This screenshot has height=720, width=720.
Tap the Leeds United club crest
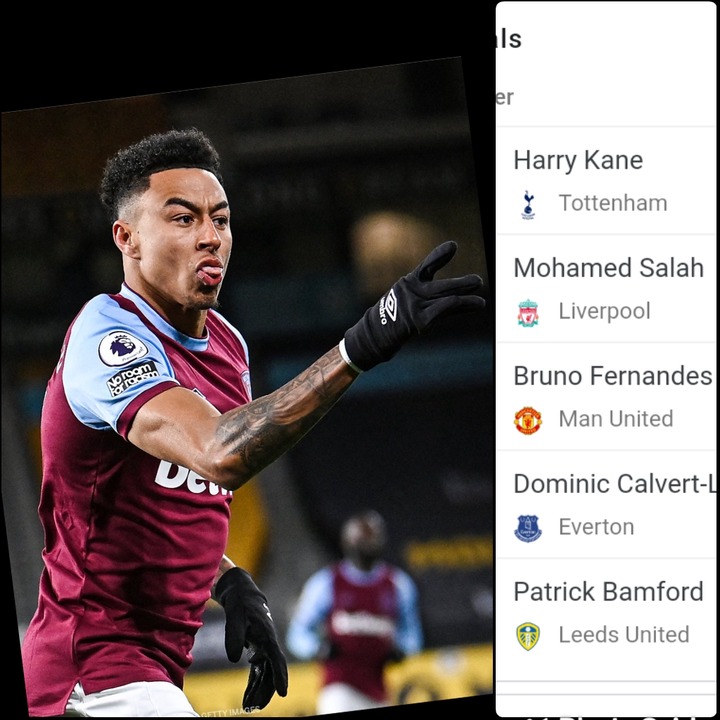tap(528, 636)
